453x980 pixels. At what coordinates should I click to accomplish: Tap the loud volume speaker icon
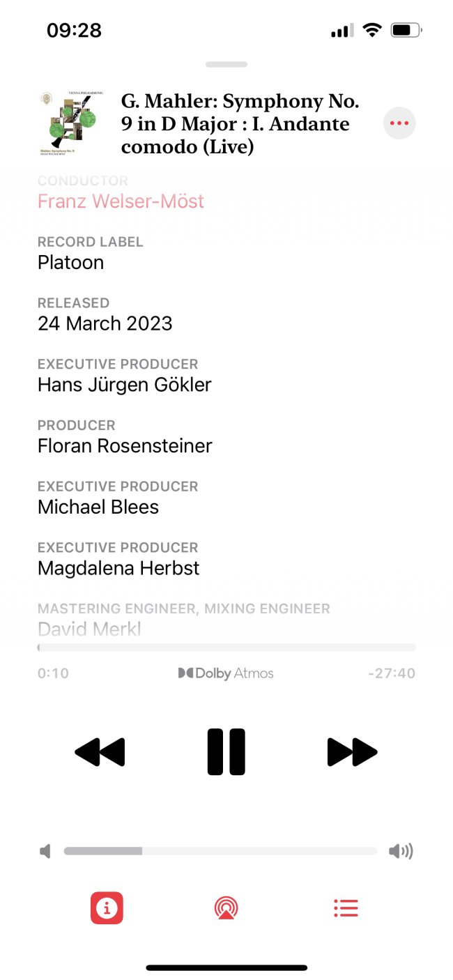point(401,851)
